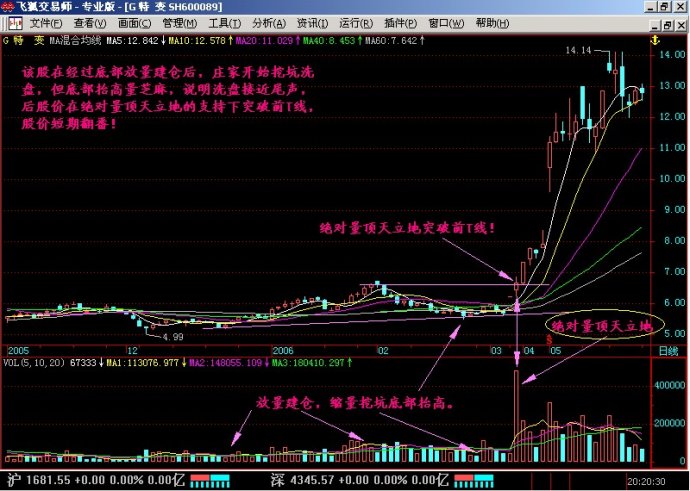Click the MA40:8.453 value

[x=330, y=41]
